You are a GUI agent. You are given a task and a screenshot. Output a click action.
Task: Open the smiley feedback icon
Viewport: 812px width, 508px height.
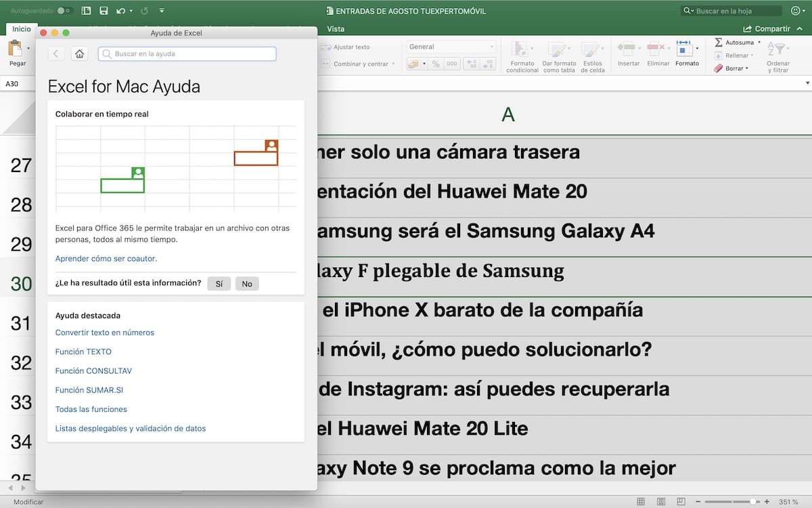796,11
